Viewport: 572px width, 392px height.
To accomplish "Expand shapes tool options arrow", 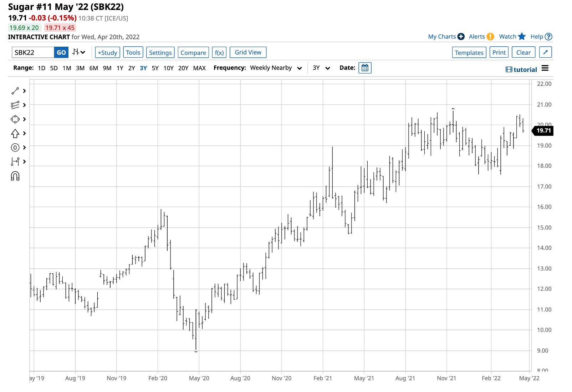I will pos(24,119).
